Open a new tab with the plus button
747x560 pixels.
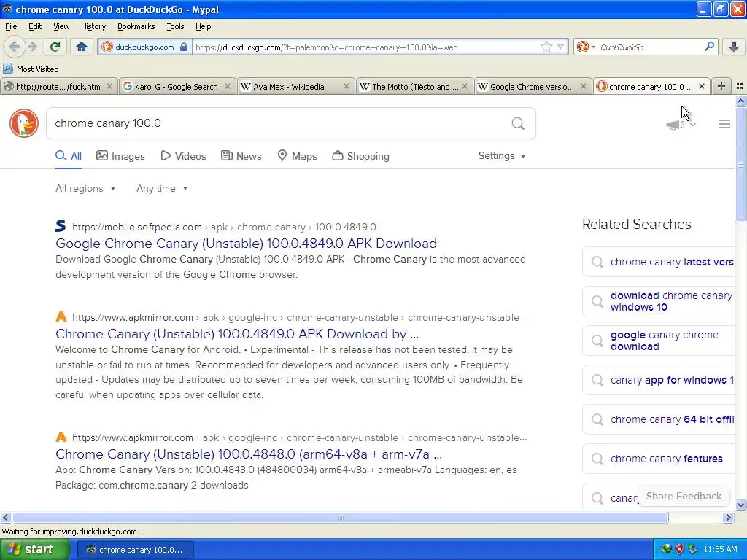(x=721, y=86)
